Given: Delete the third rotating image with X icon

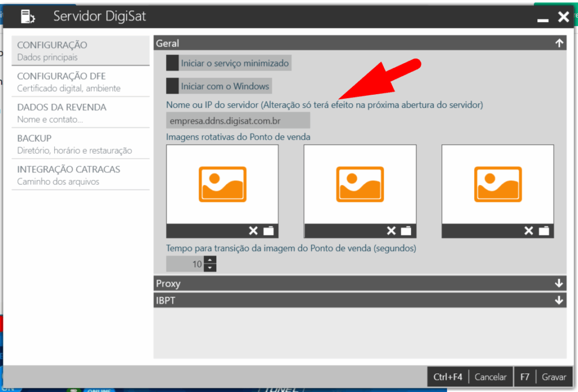Looking at the screenshot, I should pyautogui.click(x=529, y=230).
